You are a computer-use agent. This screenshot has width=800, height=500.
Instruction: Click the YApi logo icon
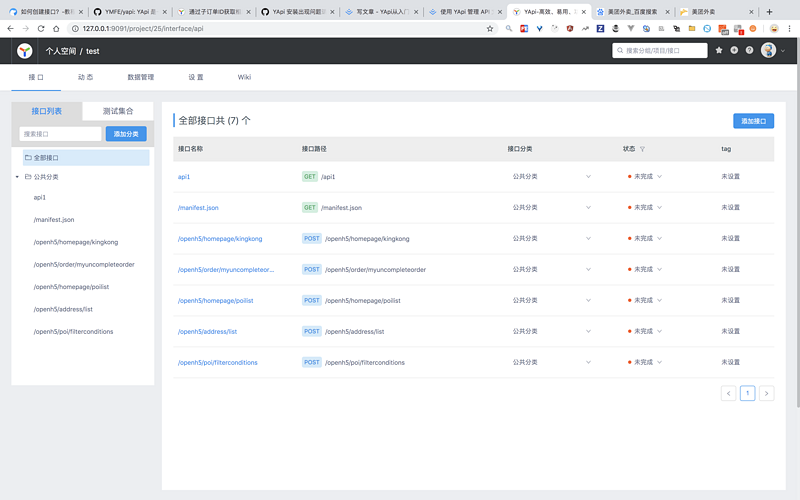click(x=24, y=51)
